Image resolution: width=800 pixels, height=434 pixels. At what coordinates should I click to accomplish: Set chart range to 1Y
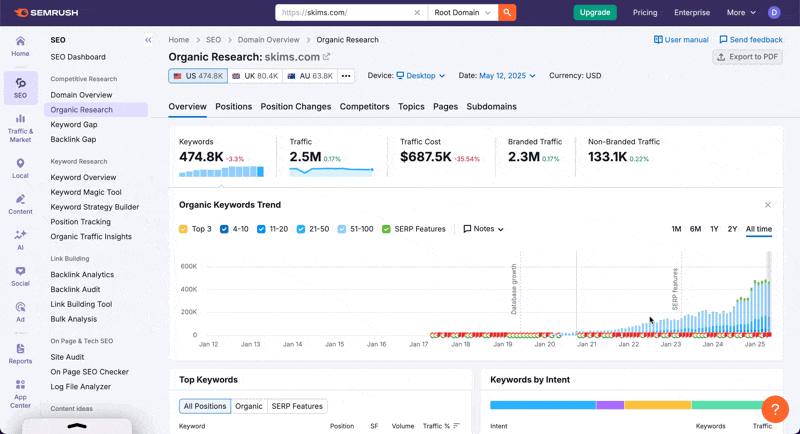[714, 229]
